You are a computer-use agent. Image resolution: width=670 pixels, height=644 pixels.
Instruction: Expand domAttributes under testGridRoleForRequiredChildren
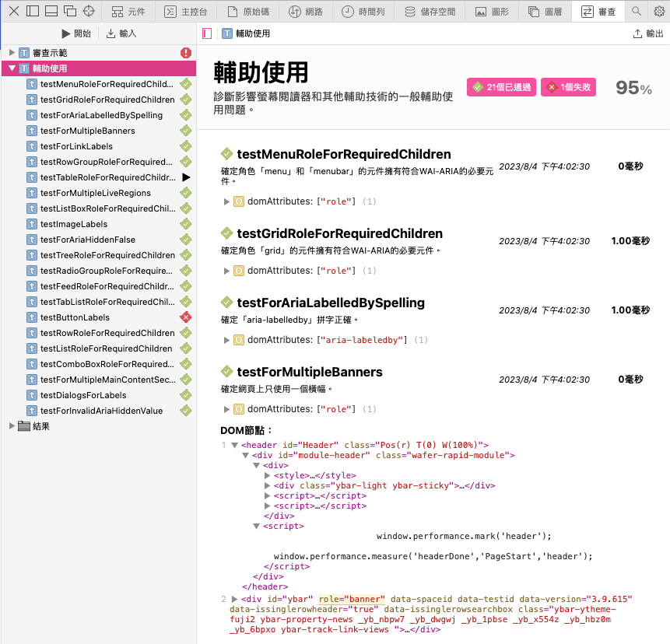227,271
